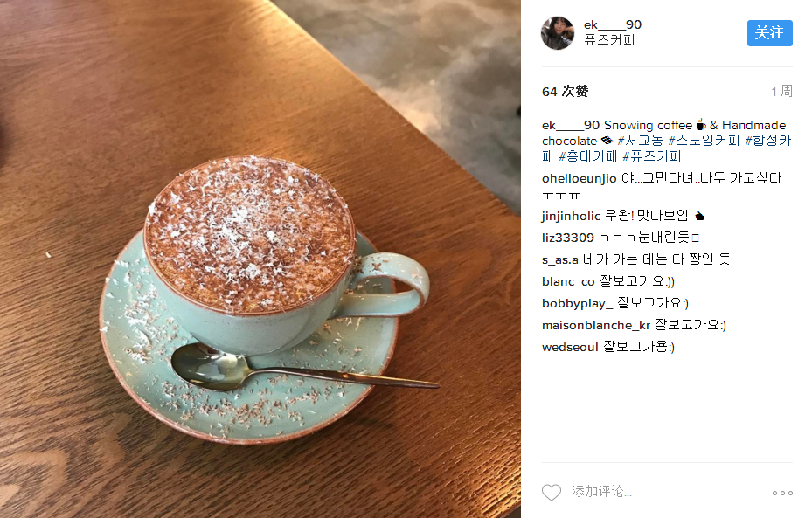
Task: Visit commenter blanc_co's profile
Action: [568, 281]
